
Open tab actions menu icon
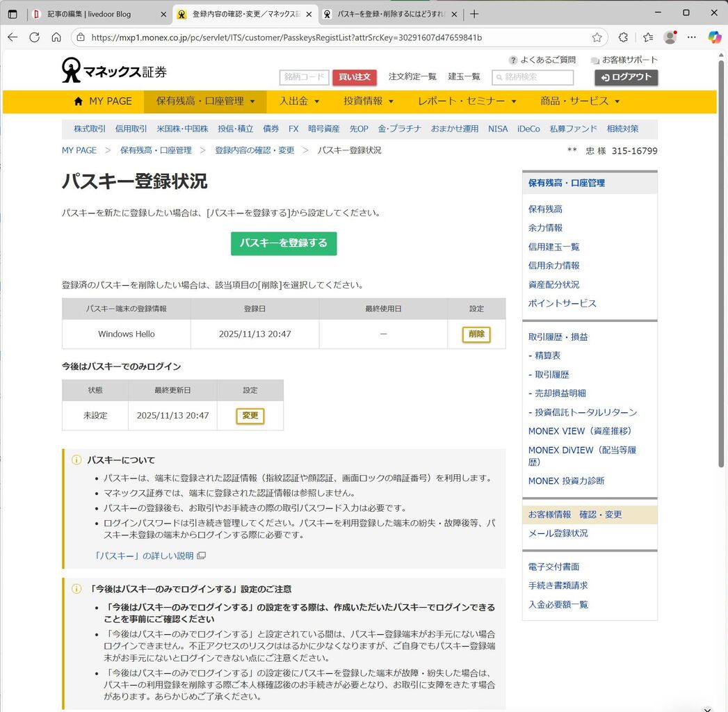pos(13,14)
